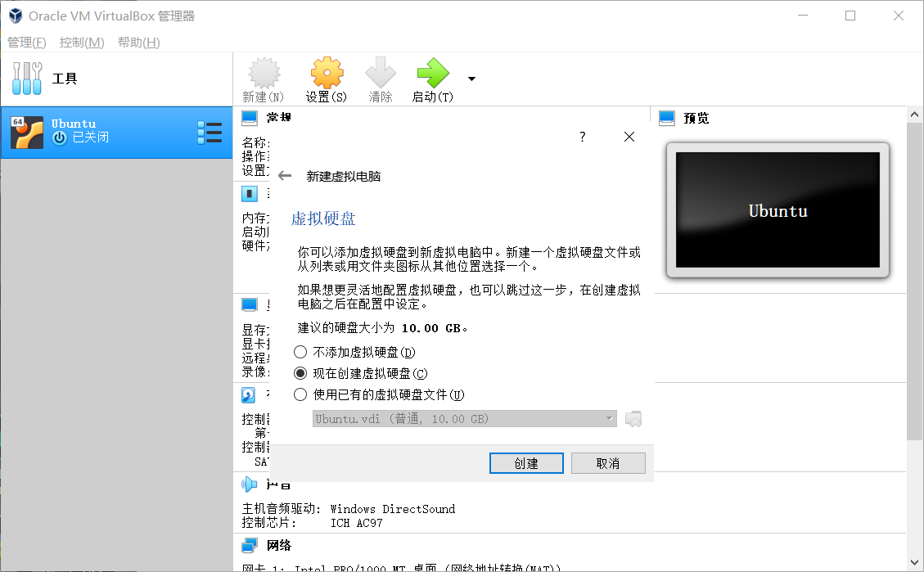Screen dimensions: 924x572
Task: Click the 工具 label text
Action: click(64, 79)
